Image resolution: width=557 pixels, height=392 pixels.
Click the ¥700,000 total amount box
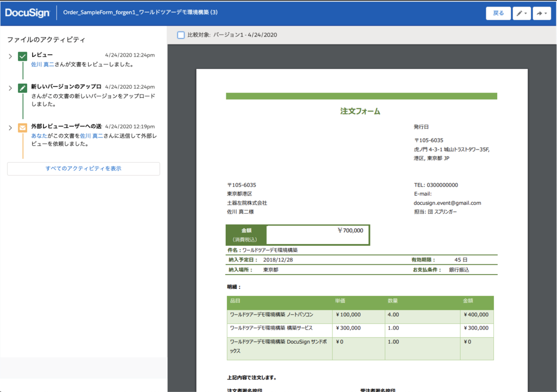click(318, 235)
